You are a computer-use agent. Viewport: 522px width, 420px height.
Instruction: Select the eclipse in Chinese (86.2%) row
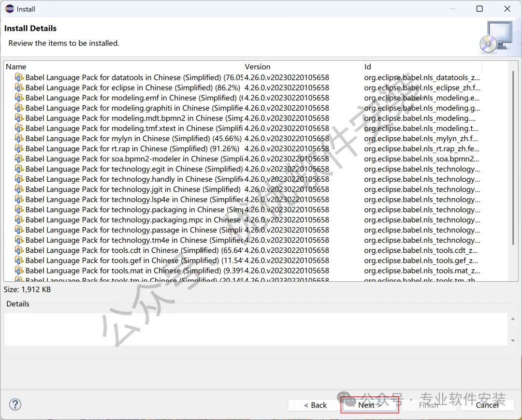133,87
